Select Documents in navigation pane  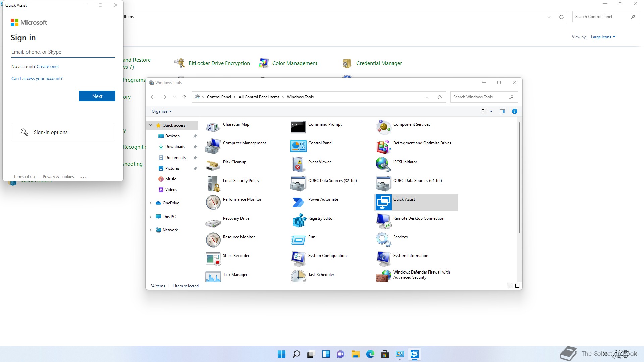coord(175,158)
